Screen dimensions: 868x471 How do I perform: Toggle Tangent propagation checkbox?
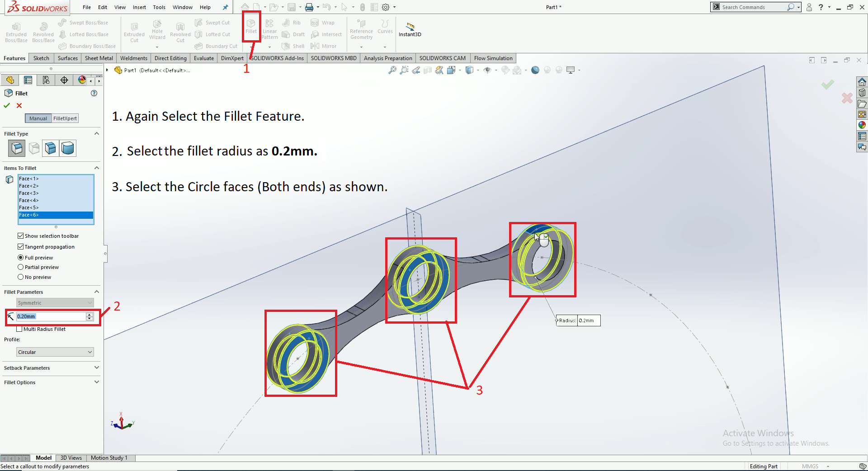coord(20,247)
